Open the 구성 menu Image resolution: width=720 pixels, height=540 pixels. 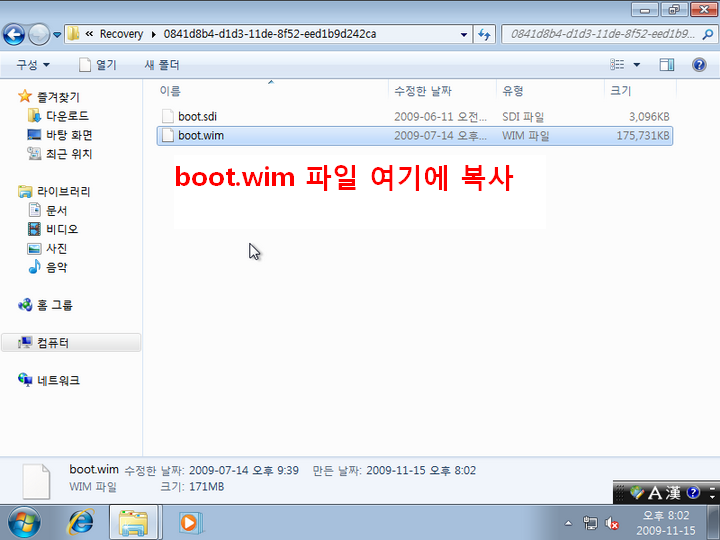pyautogui.click(x=33, y=65)
